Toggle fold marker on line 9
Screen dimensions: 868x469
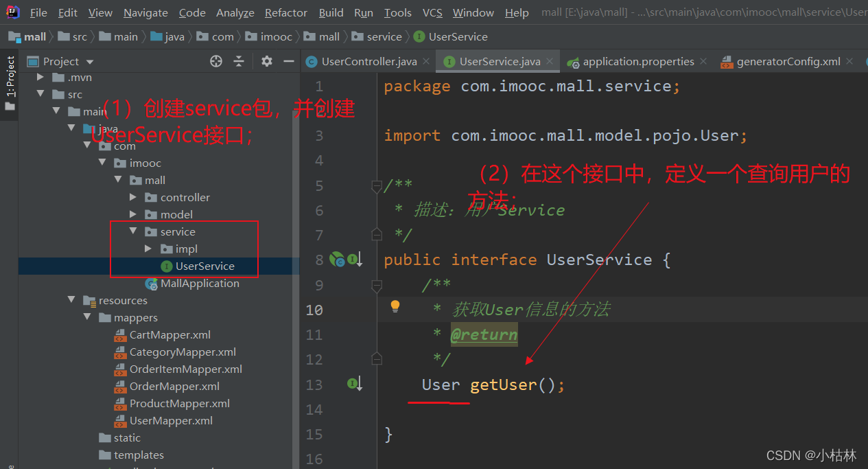(376, 285)
